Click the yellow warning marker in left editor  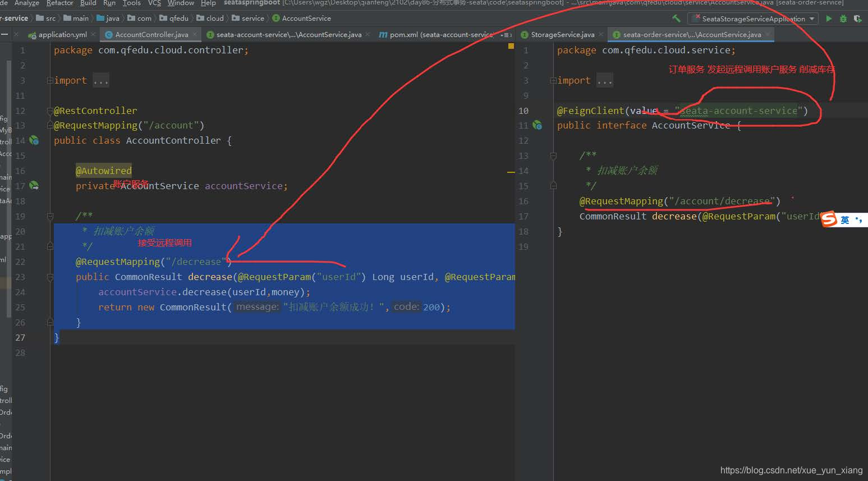pos(511,46)
